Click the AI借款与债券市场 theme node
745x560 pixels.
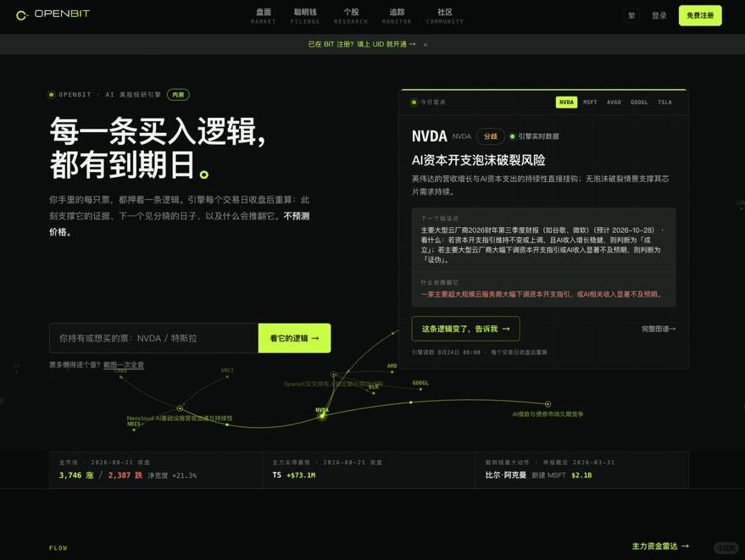(x=548, y=404)
